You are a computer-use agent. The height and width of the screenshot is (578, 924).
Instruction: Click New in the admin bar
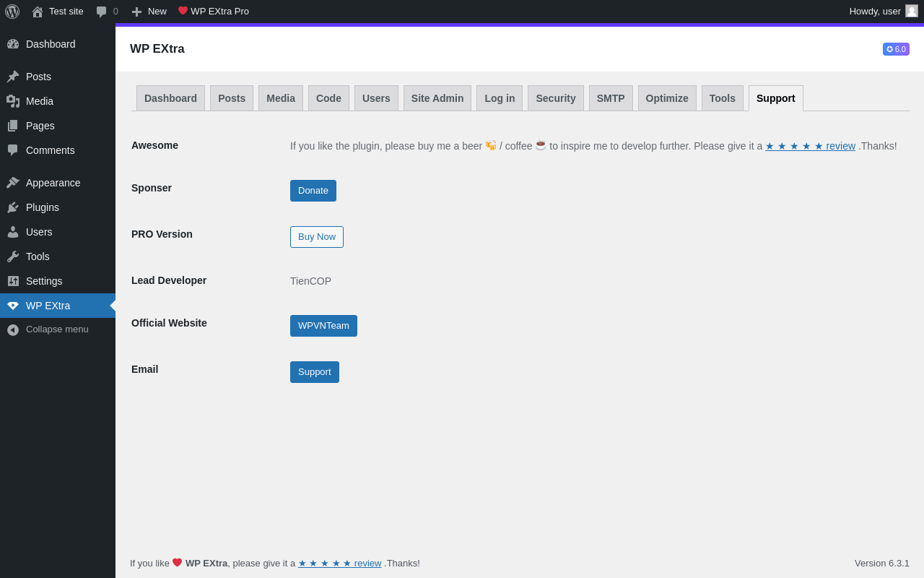149,12
